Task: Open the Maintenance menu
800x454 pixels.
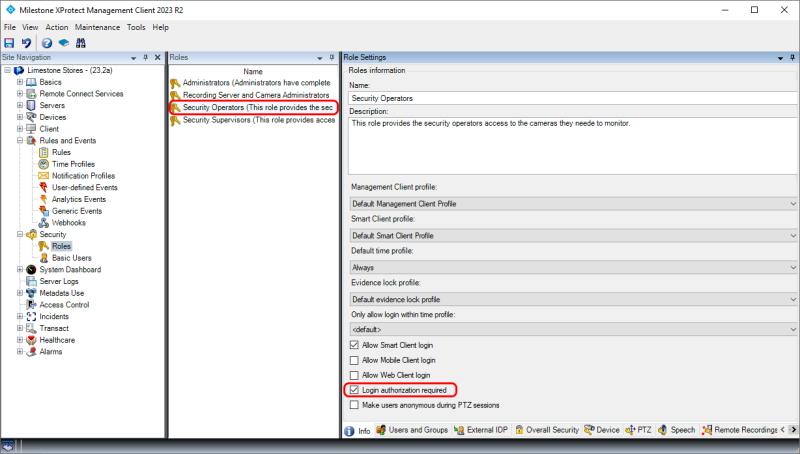Action: click(x=97, y=27)
